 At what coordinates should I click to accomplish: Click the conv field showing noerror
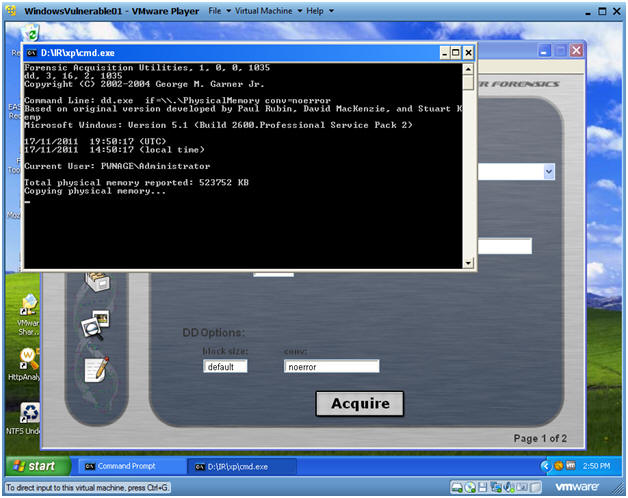point(332,367)
